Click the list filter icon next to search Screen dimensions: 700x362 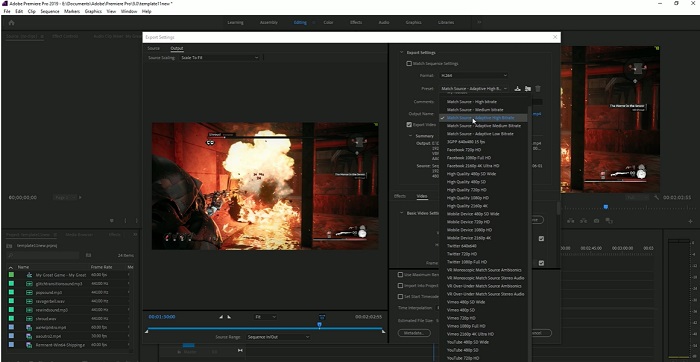pyautogui.click(x=88, y=255)
